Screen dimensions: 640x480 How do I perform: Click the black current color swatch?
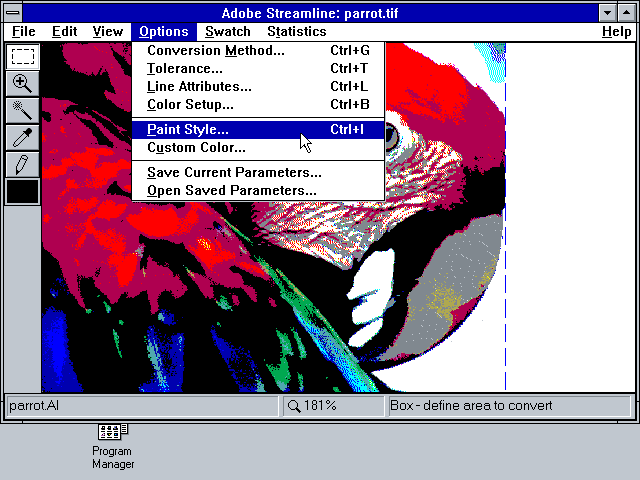click(x=22, y=191)
